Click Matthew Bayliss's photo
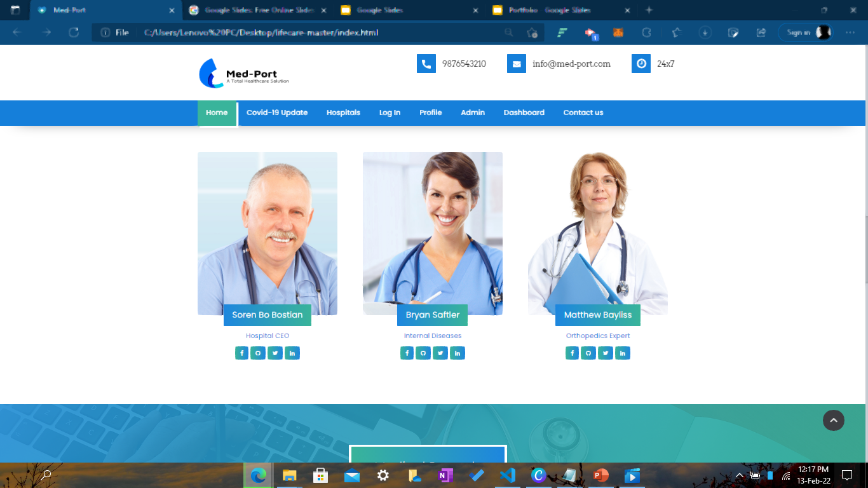 pos(598,233)
